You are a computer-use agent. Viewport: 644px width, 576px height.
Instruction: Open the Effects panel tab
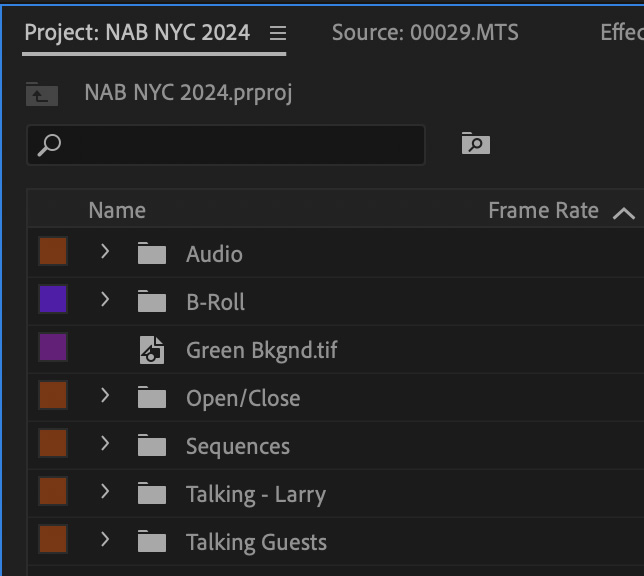[x=622, y=32]
